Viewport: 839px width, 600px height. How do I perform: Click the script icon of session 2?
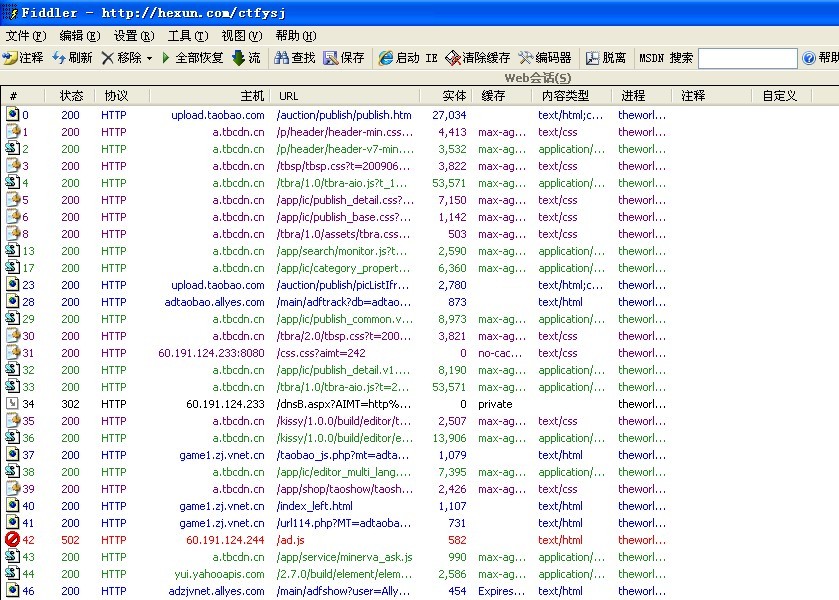12,148
